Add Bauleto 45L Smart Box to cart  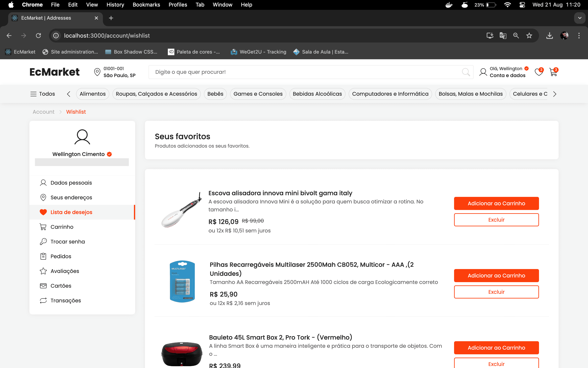[496, 348]
